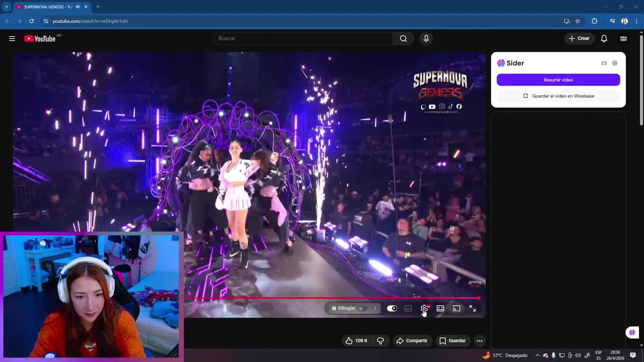
Task: Click Guardar el vídeo en Wisebase
Action: pos(558,96)
